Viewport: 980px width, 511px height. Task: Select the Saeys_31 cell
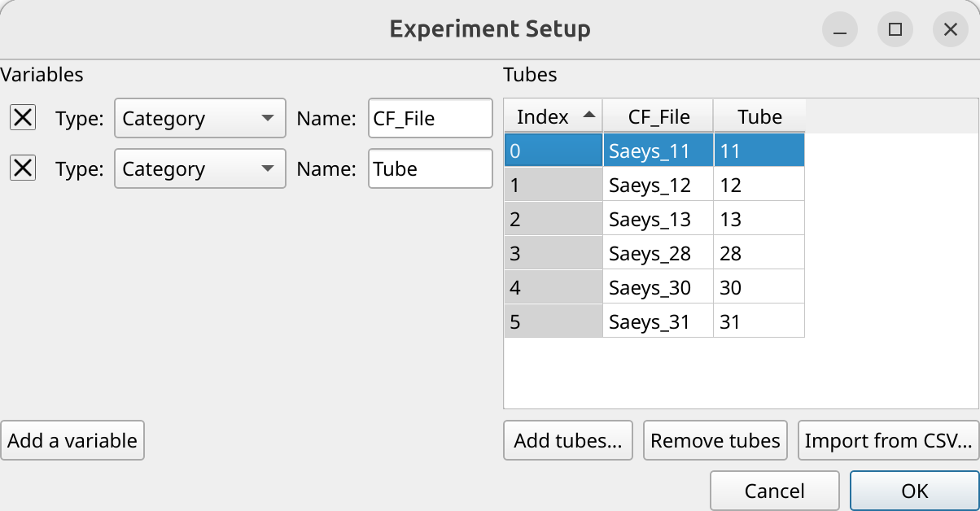point(658,321)
